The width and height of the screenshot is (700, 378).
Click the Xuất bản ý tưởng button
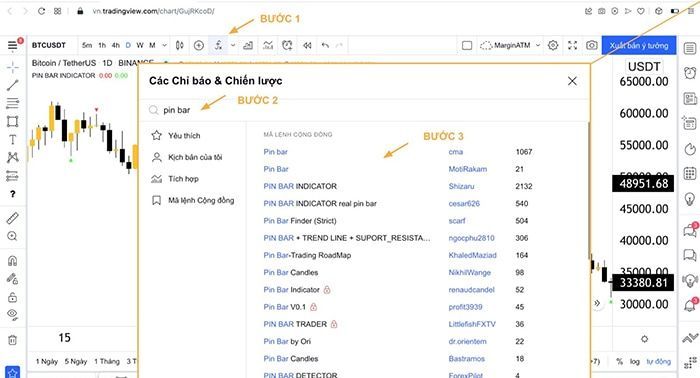[639, 45]
